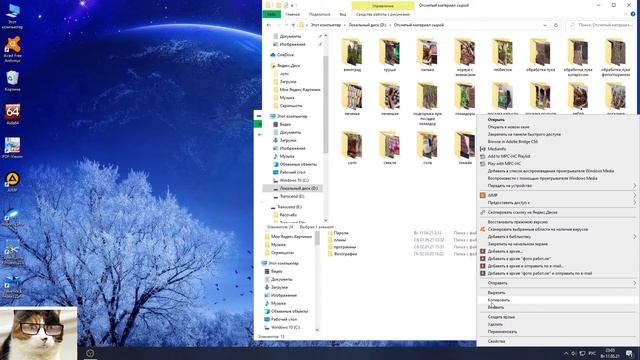Switch to the Поделиться ribbon tab
This screenshot has height=360, width=640.
[x=320, y=14]
